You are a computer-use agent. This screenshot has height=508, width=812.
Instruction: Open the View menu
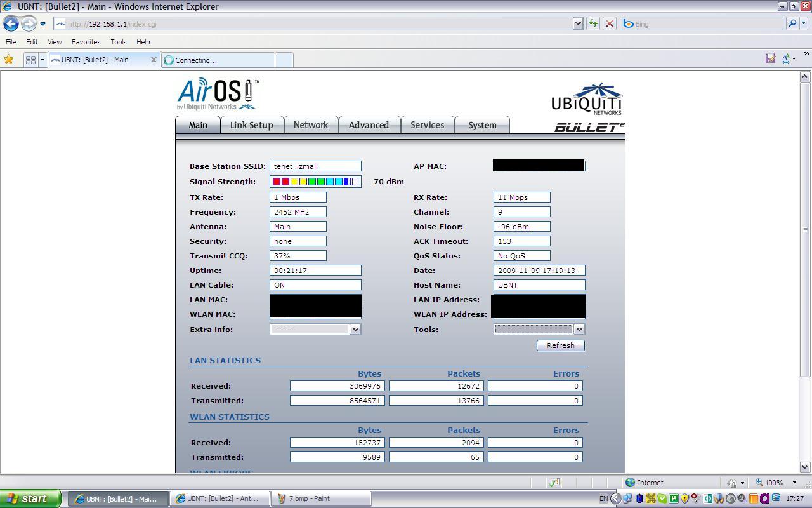coord(55,42)
